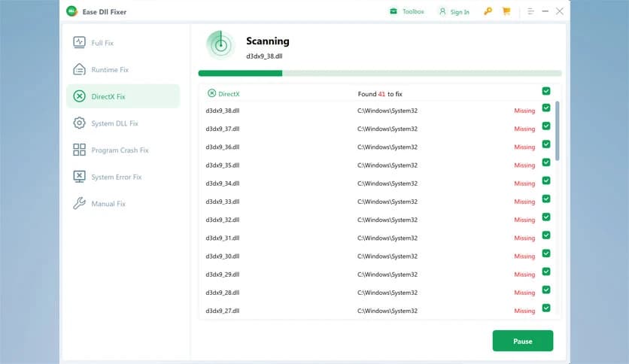629x364 pixels.
Task: Click the System Error Fix monitor icon
Action: click(79, 177)
